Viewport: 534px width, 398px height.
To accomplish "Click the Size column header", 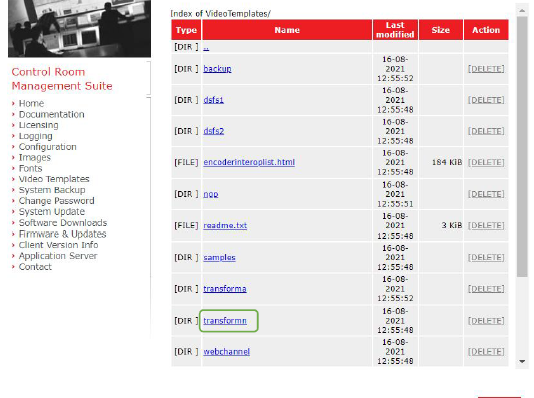I will (x=441, y=30).
